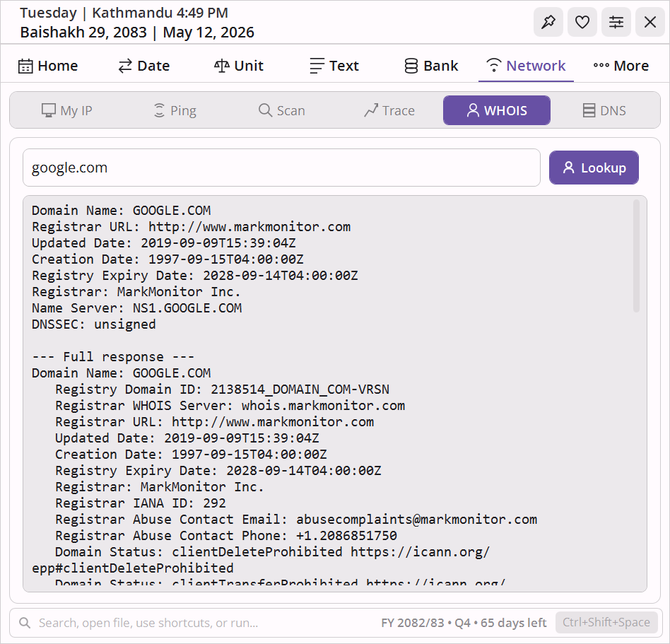Click the Registrar Abuse Contact Email line
670x644 pixels.
296,519
